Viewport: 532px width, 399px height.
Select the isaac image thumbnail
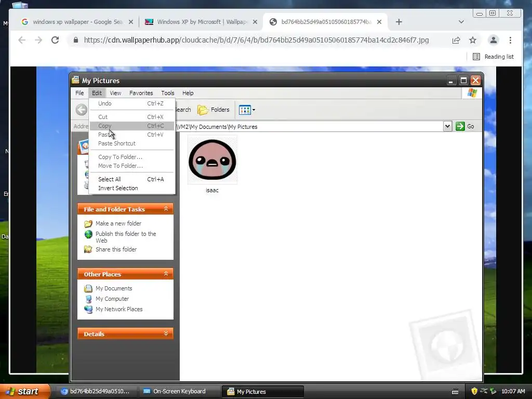tap(212, 159)
